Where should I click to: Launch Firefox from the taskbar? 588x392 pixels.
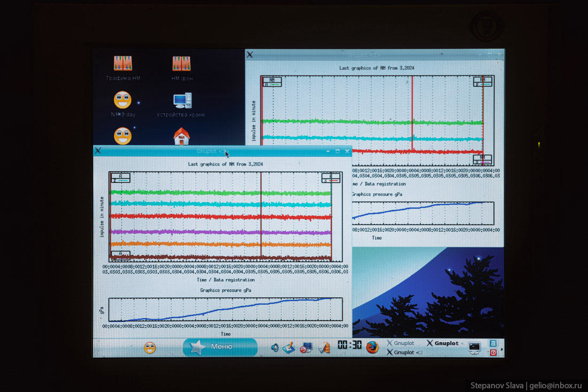coord(373,347)
